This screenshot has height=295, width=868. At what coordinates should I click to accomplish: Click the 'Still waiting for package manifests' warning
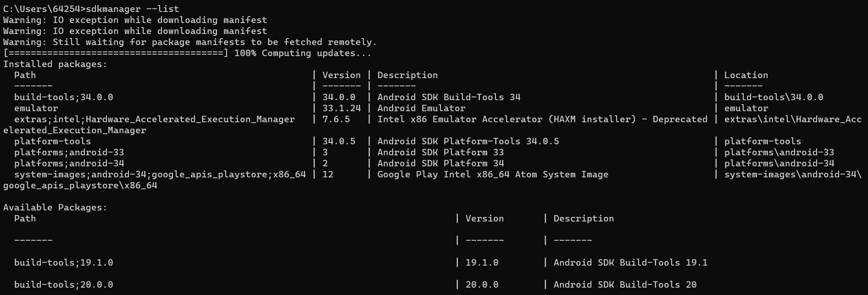[214, 42]
